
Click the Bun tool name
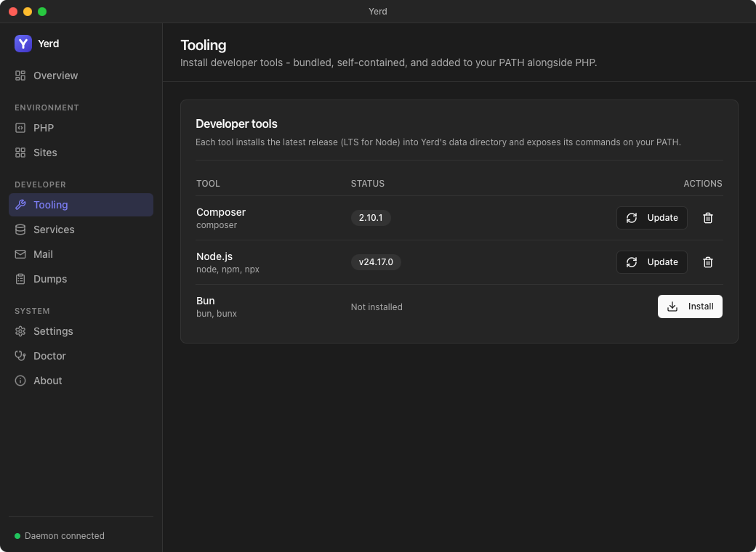point(206,301)
